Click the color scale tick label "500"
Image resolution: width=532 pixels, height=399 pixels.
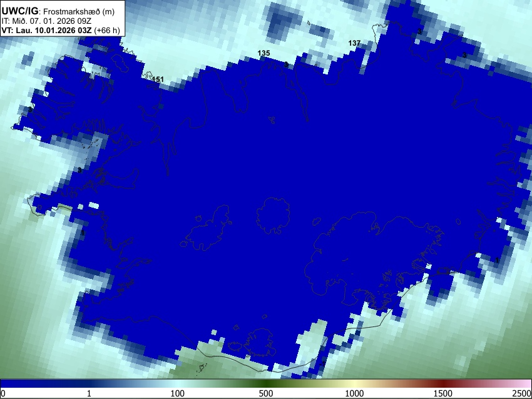point(265,393)
